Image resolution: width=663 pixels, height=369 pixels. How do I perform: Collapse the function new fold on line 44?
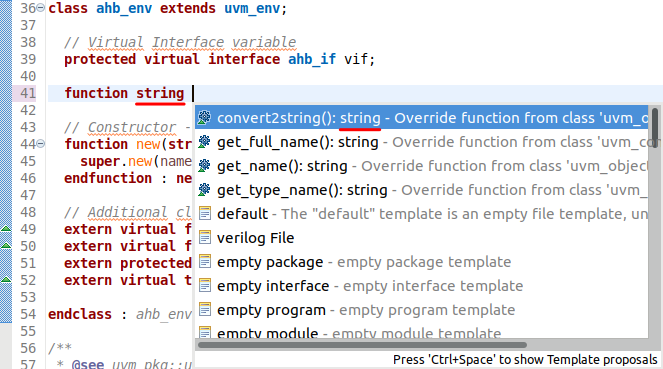tap(41, 144)
